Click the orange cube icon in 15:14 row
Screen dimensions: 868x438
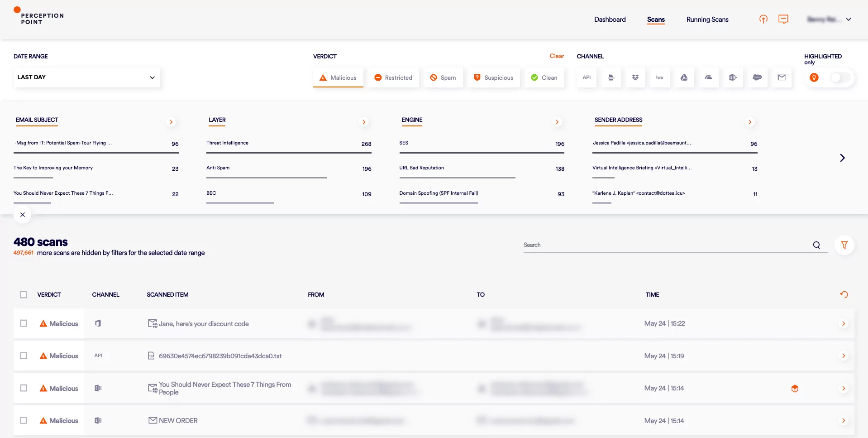(x=795, y=389)
